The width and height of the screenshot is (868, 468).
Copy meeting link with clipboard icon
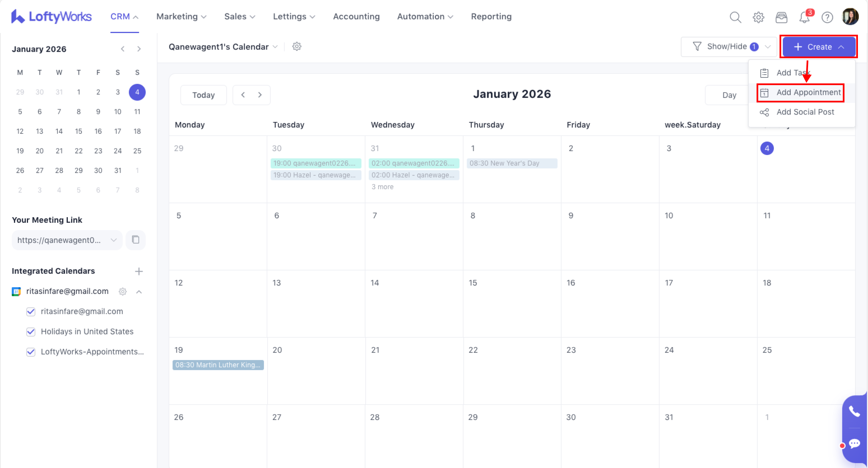click(x=136, y=240)
